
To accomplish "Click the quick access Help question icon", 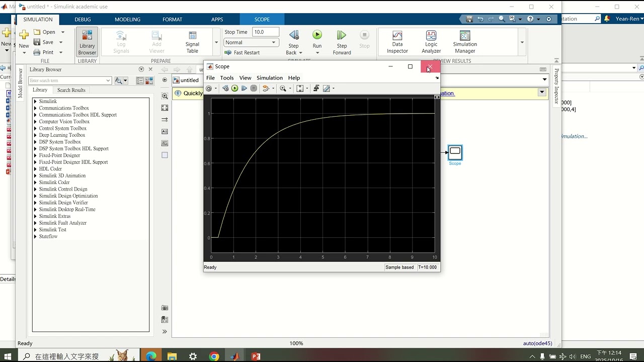I will (530, 19).
